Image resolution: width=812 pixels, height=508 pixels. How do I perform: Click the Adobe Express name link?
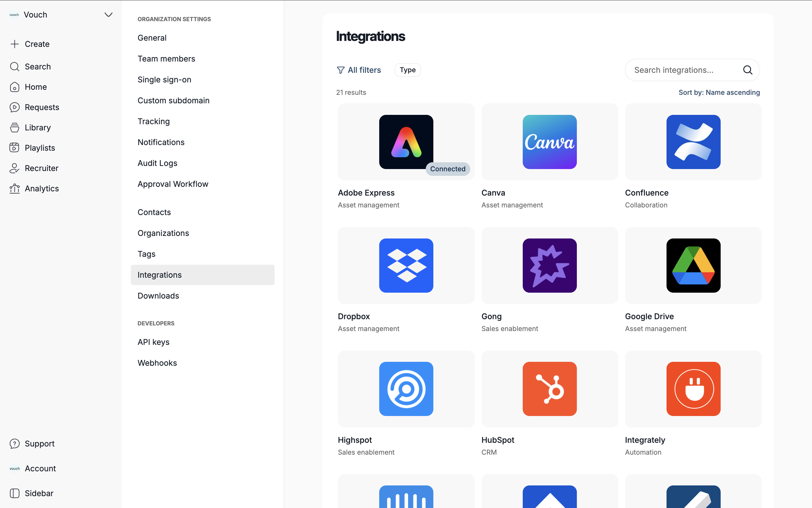366,193
